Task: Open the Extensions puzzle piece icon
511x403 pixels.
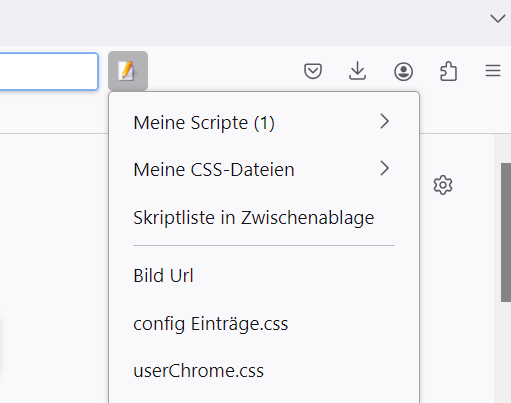Action: pyautogui.click(x=448, y=71)
